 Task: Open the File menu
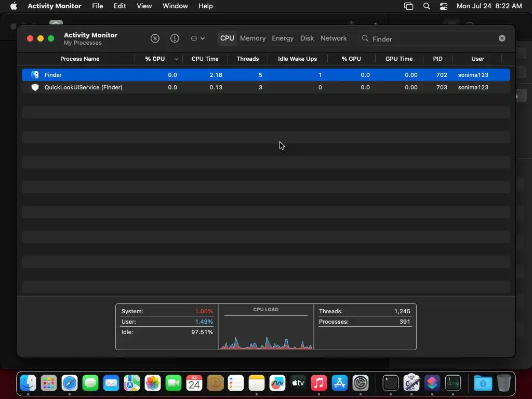pyautogui.click(x=97, y=6)
